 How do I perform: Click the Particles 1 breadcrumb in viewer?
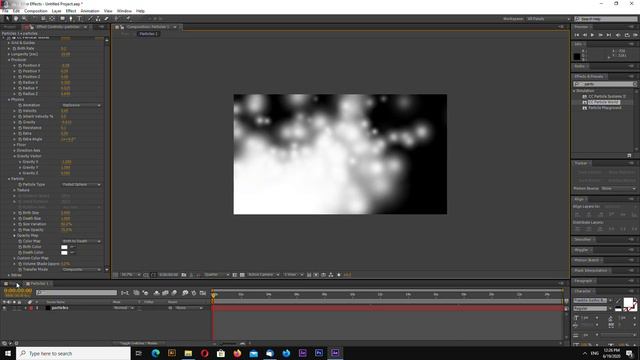coord(148,34)
